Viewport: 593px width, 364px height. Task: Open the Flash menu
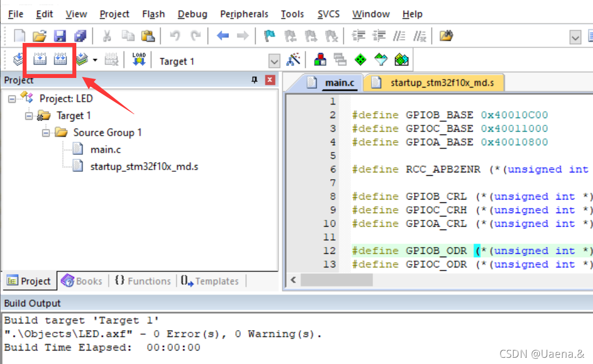(153, 14)
